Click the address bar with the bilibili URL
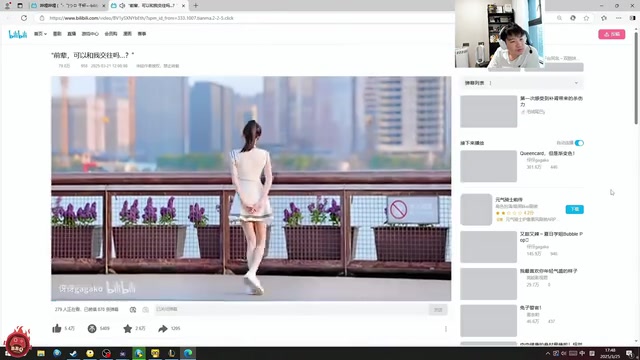 pos(245,18)
